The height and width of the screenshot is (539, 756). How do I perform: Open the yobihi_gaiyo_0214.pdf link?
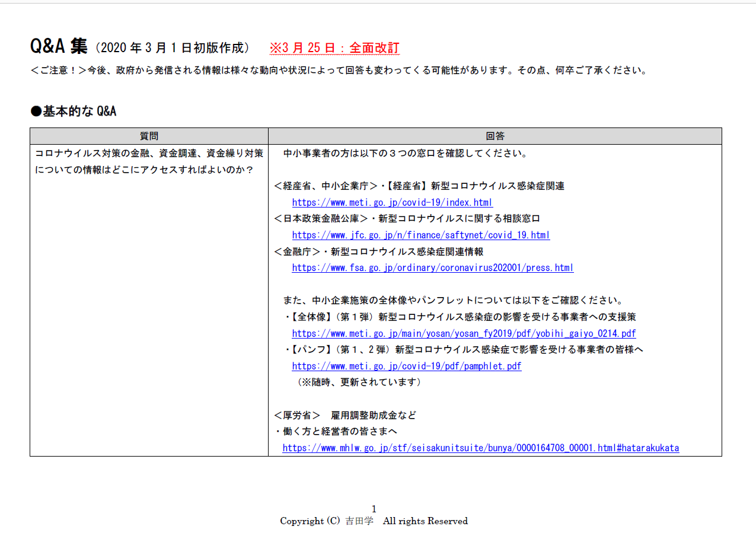[x=464, y=333]
